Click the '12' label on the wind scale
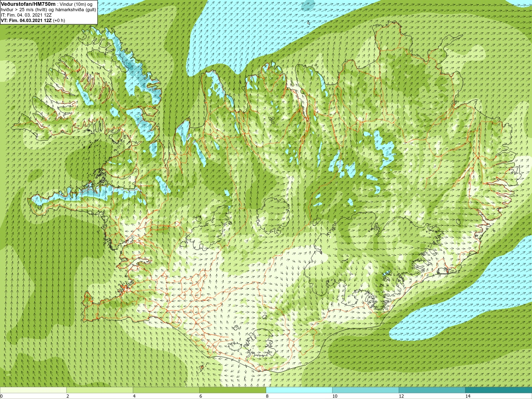The height and width of the screenshot is (399, 532). (x=401, y=396)
